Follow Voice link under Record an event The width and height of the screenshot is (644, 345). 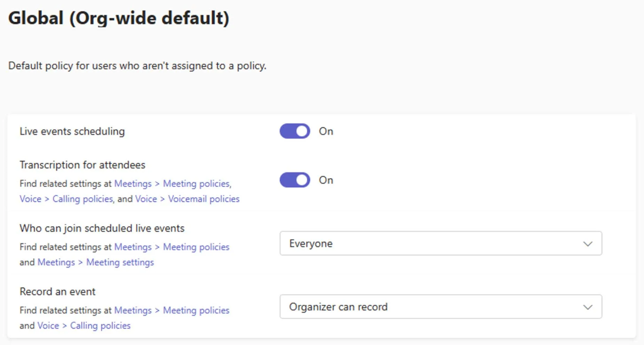click(48, 326)
